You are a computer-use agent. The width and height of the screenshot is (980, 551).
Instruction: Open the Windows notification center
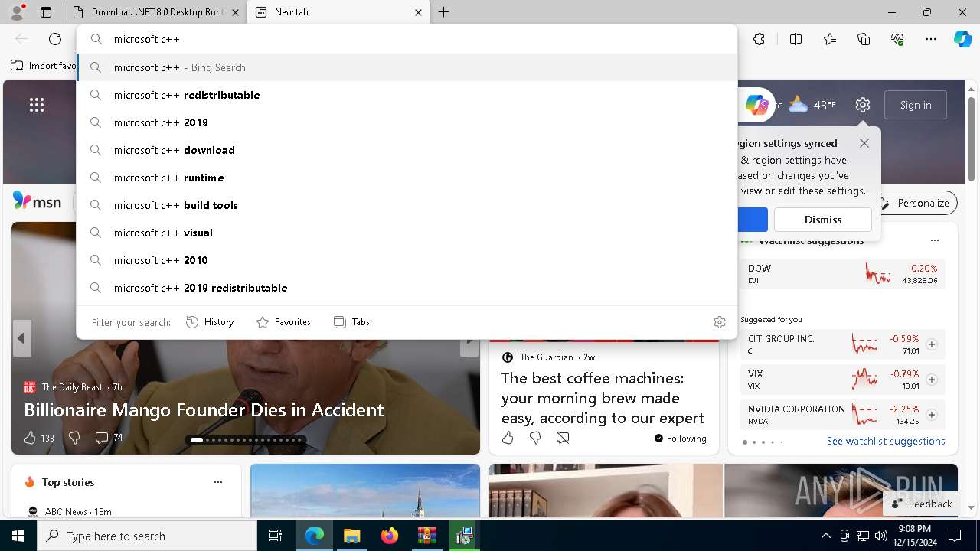(955, 536)
